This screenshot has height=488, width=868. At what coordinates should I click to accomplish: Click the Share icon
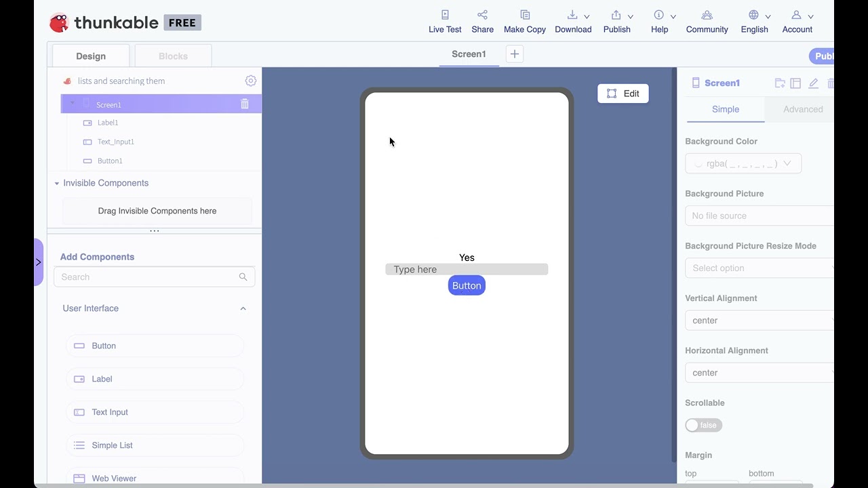click(x=482, y=15)
